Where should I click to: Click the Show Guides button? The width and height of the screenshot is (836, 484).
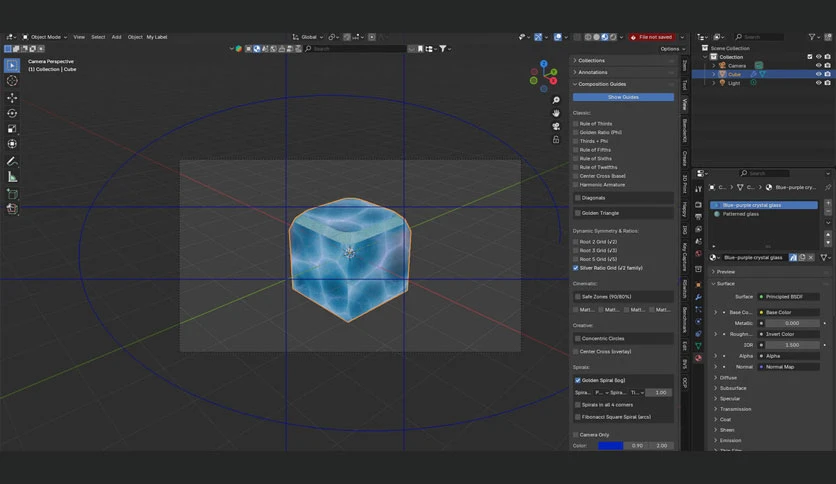[x=623, y=97]
